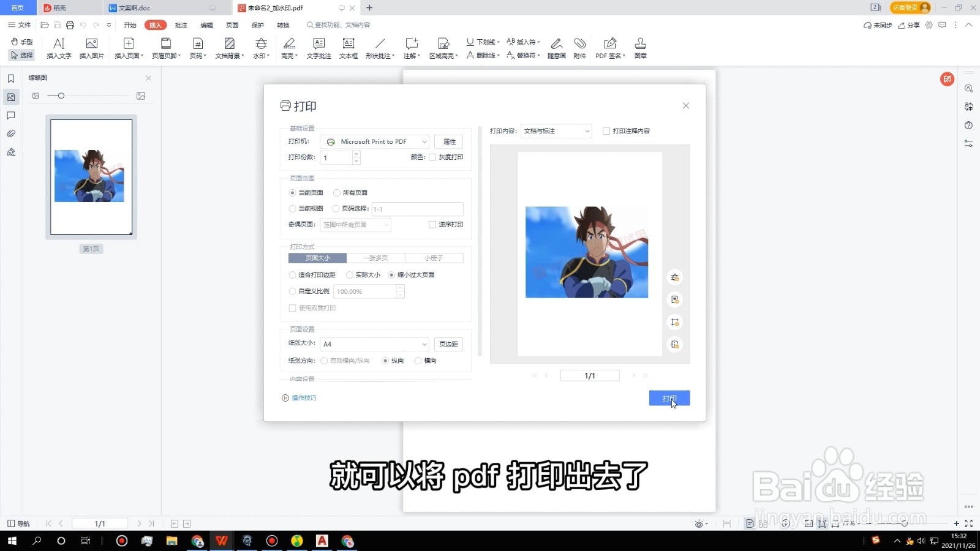This screenshot has height=551, width=980.
Task: Click the 插入文字 (insert text) tool
Action: pyautogui.click(x=59, y=48)
